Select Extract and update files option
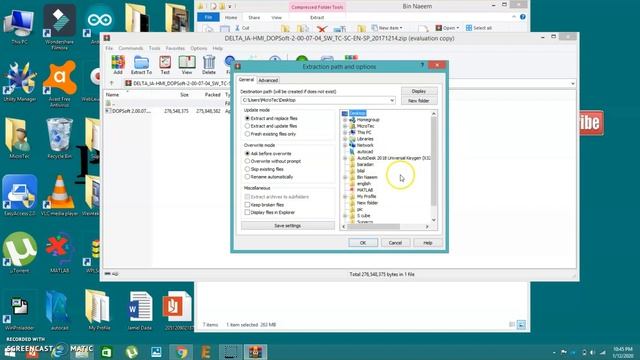Screen dimensions: 640x360 click(271, 126)
